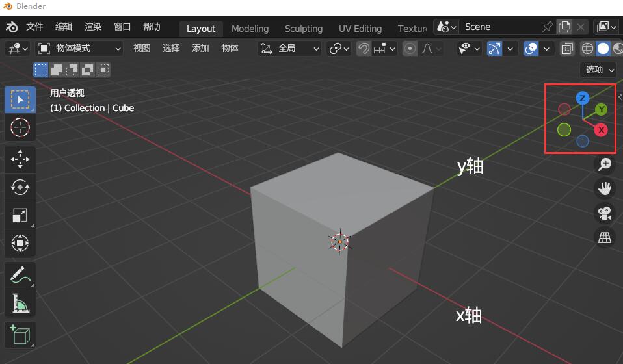The height and width of the screenshot is (364, 623).
Task: Open the 物体模式 mode dropdown
Action: (x=79, y=49)
